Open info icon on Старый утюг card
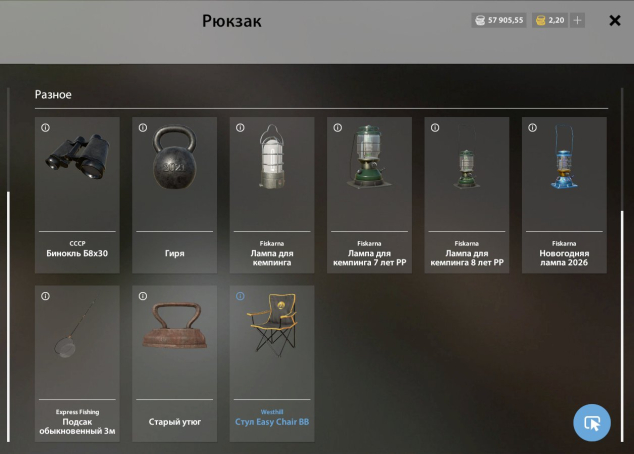This screenshot has width=634, height=454. click(x=143, y=296)
